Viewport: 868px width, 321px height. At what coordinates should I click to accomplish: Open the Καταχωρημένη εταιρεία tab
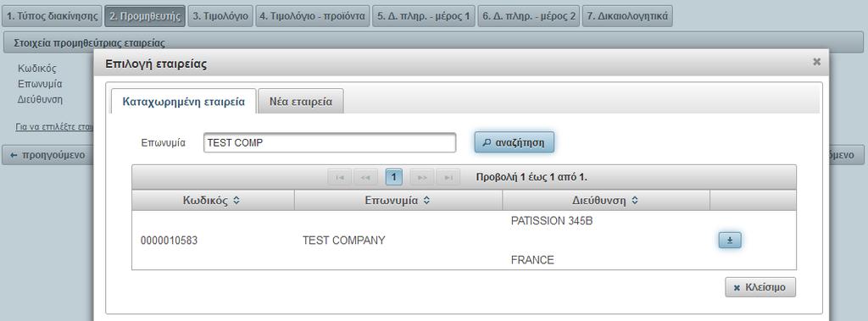click(183, 102)
